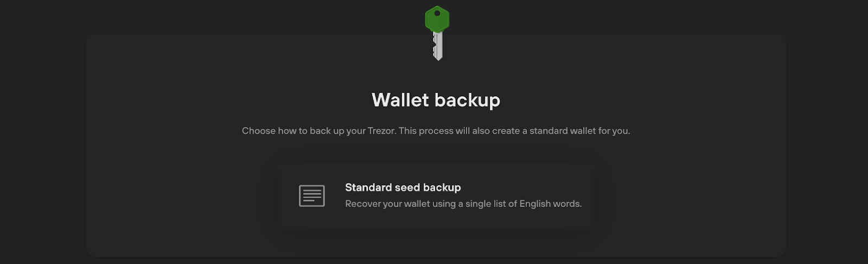The height and width of the screenshot is (264, 868).
Task: Click the Wallet backup heading
Action: point(436,100)
